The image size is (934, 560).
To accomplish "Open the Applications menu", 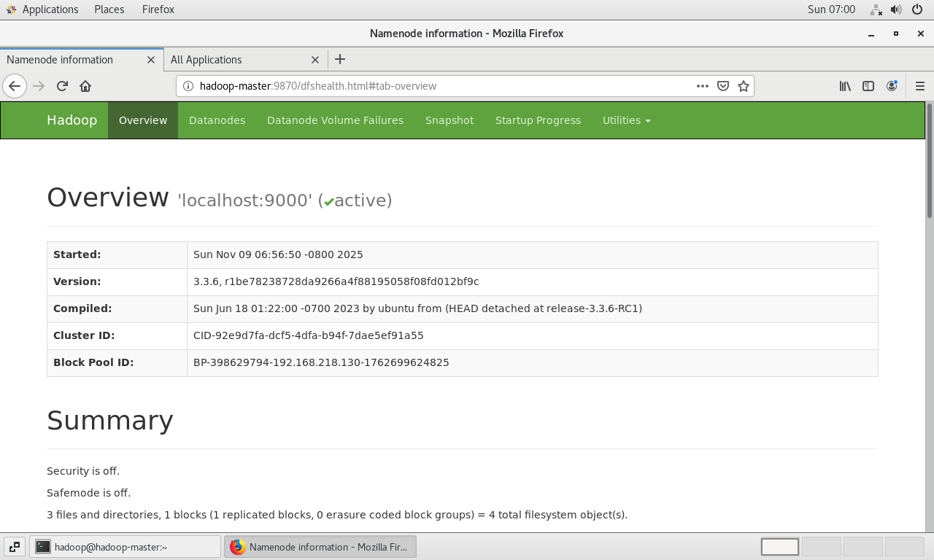I will [x=49, y=9].
